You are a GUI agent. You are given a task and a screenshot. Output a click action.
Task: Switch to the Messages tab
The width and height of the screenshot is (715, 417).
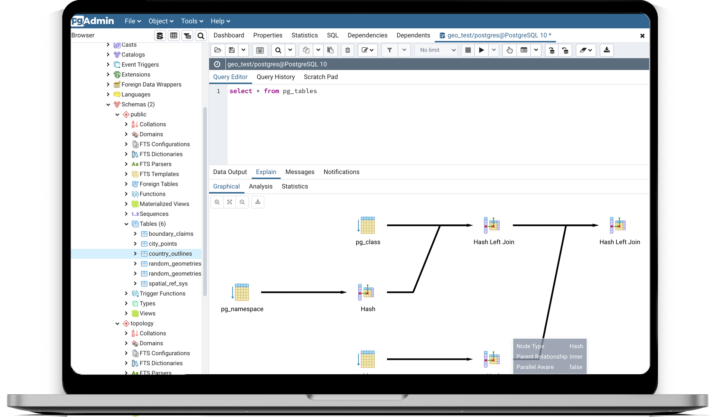(300, 172)
